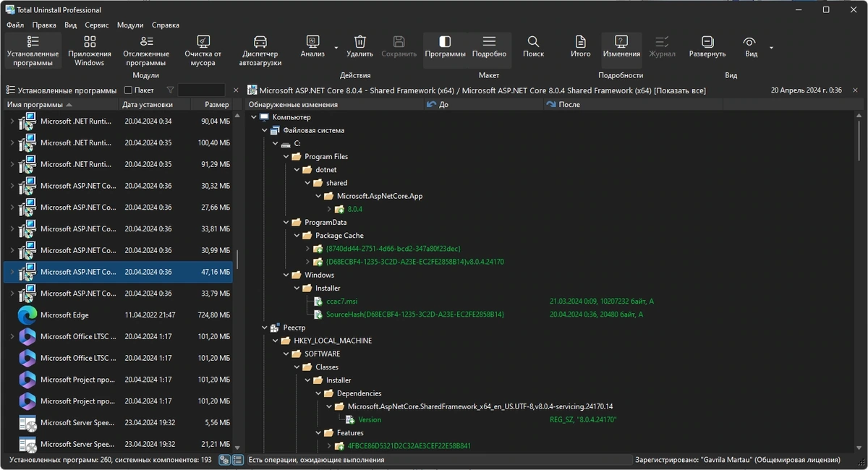
Task: Click the gear icon in status bar
Action: [x=224, y=460]
